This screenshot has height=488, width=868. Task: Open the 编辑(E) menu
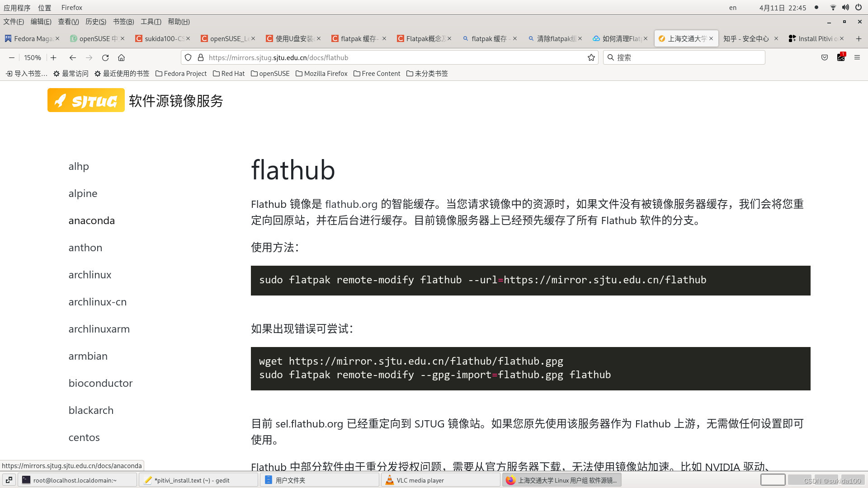coord(41,22)
